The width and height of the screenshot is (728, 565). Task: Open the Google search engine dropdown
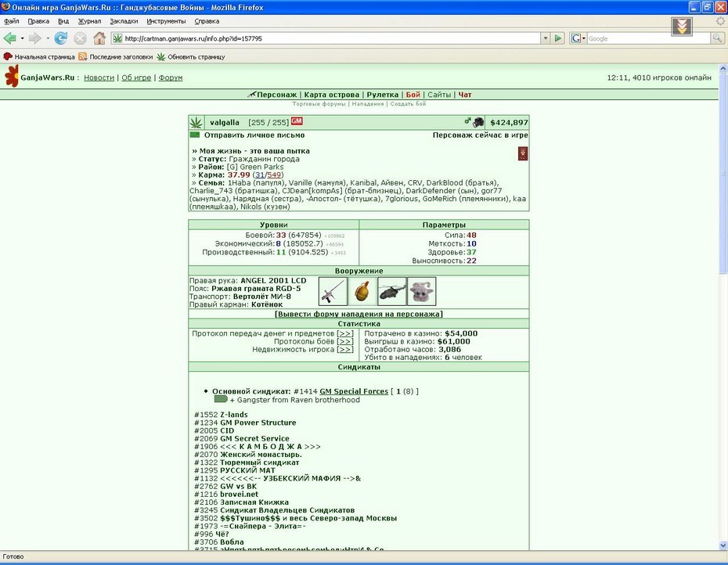click(x=578, y=38)
